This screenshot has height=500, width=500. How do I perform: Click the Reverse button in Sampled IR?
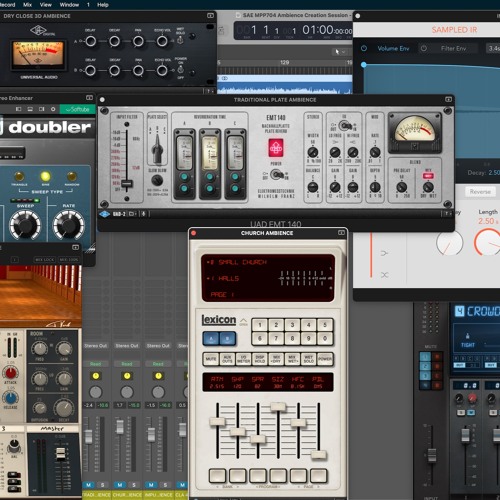[x=480, y=192]
